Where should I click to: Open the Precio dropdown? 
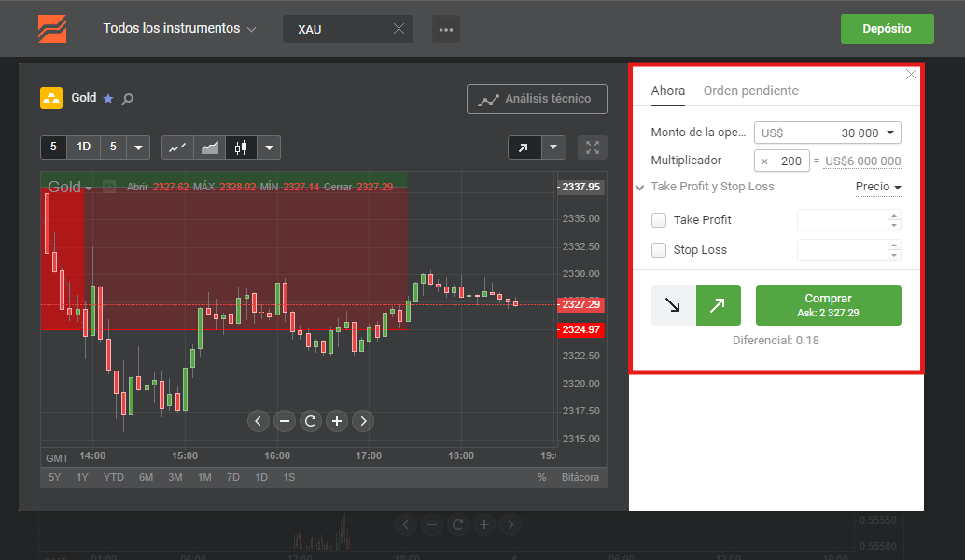click(x=878, y=187)
